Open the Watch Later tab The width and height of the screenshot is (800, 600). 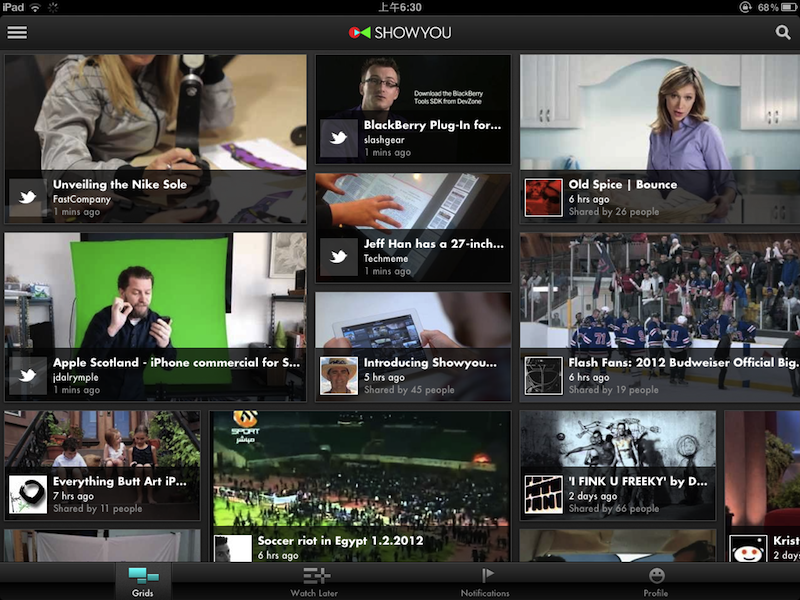click(314, 582)
